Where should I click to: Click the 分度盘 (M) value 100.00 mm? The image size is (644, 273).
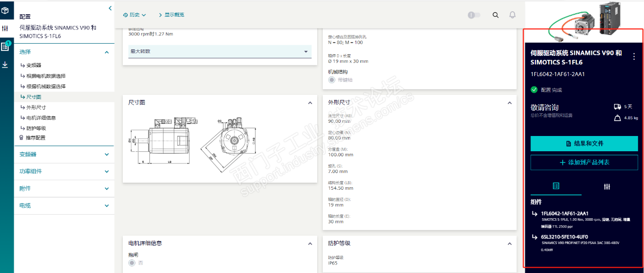pos(341,155)
